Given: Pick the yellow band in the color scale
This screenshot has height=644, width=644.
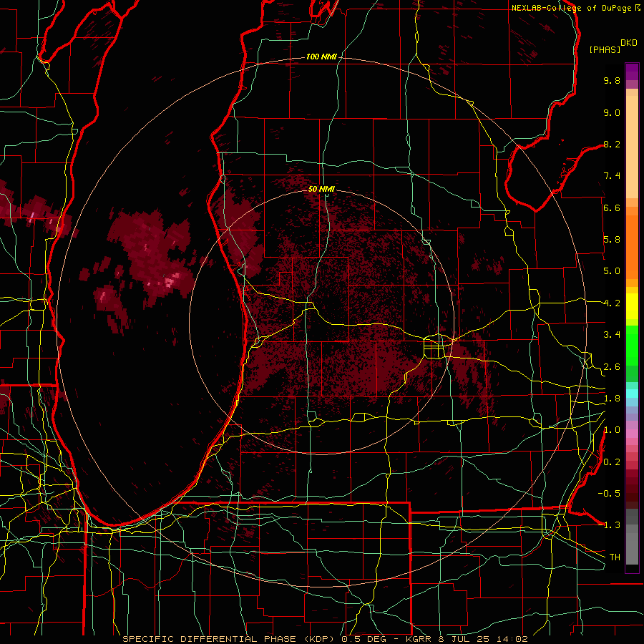Looking at the screenshot, I should point(632,306).
